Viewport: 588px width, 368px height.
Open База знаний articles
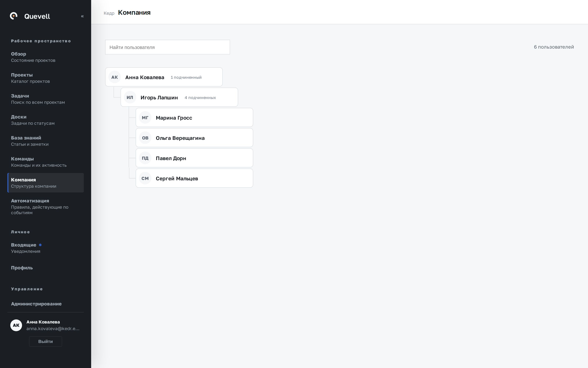pos(45,141)
